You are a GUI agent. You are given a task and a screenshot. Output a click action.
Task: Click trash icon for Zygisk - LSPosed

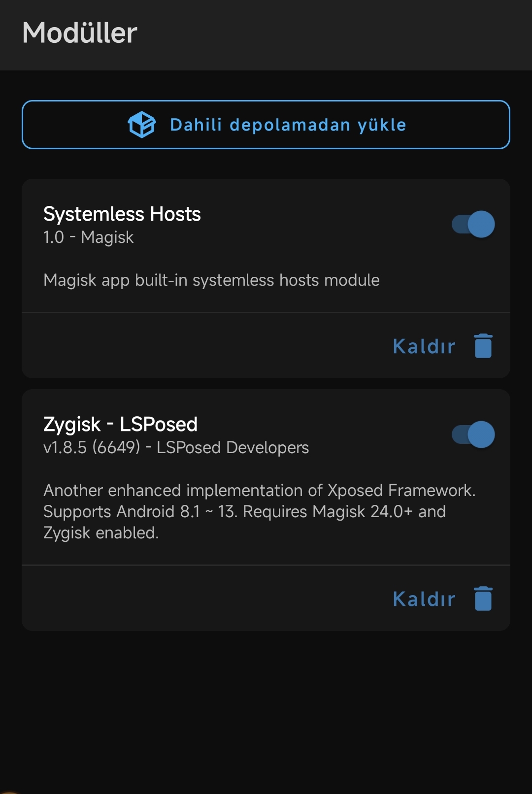(x=483, y=598)
